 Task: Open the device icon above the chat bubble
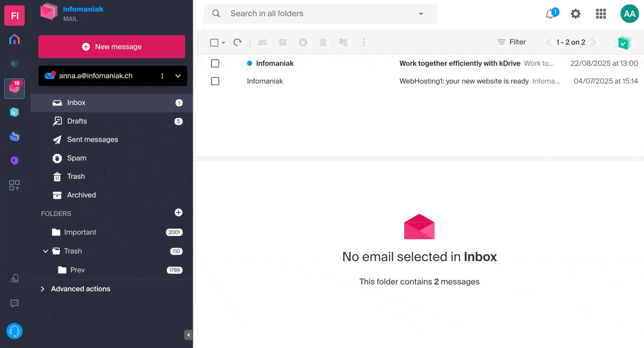tap(14, 279)
